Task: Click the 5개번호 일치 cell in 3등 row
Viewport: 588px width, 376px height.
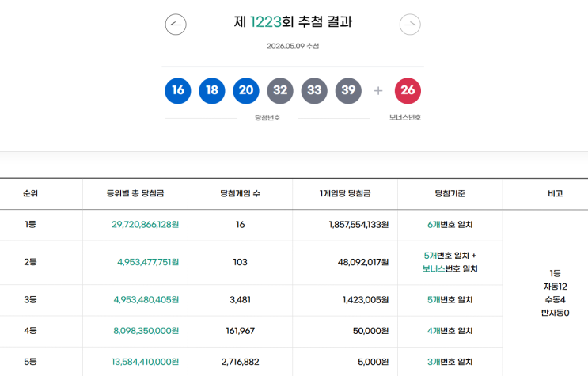Action: (450, 299)
